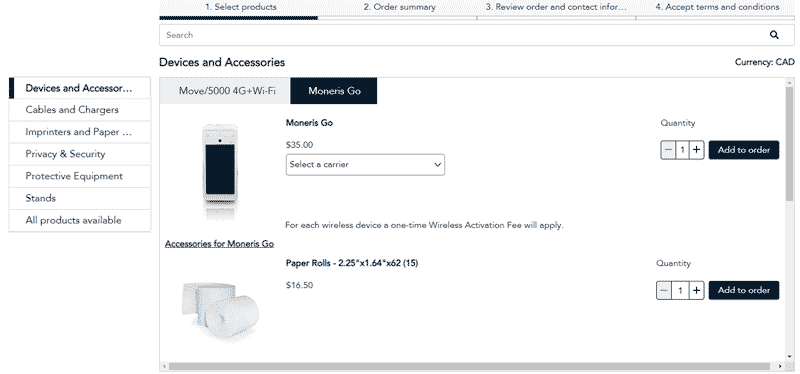Increase Moneris Go quantity with plus

(696, 150)
